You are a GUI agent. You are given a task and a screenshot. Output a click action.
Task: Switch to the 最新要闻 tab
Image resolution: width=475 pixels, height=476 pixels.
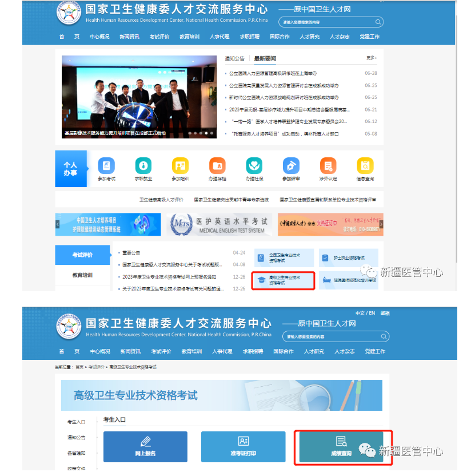(265, 58)
